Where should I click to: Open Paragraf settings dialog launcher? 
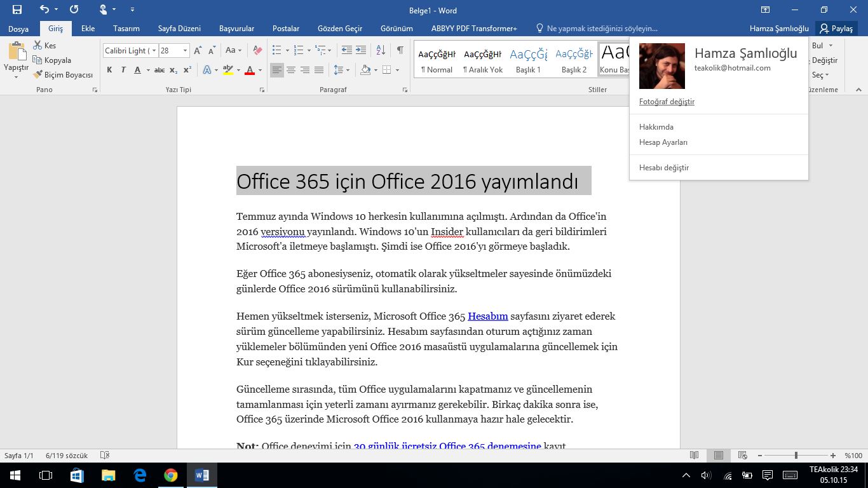pyautogui.click(x=405, y=90)
